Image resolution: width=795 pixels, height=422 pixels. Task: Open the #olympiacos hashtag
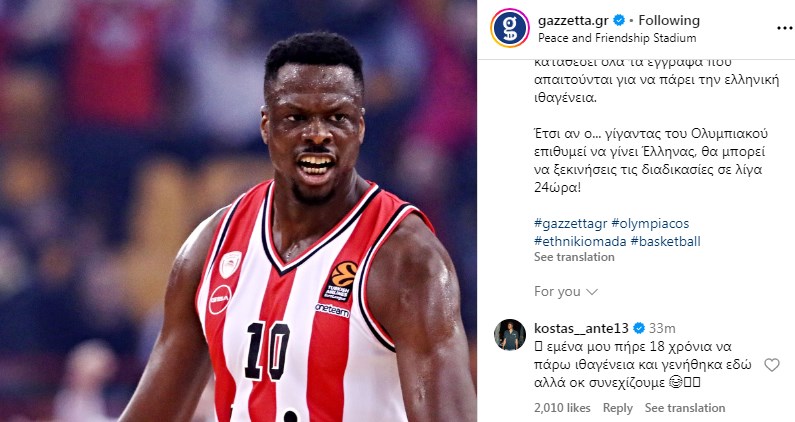(650, 224)
